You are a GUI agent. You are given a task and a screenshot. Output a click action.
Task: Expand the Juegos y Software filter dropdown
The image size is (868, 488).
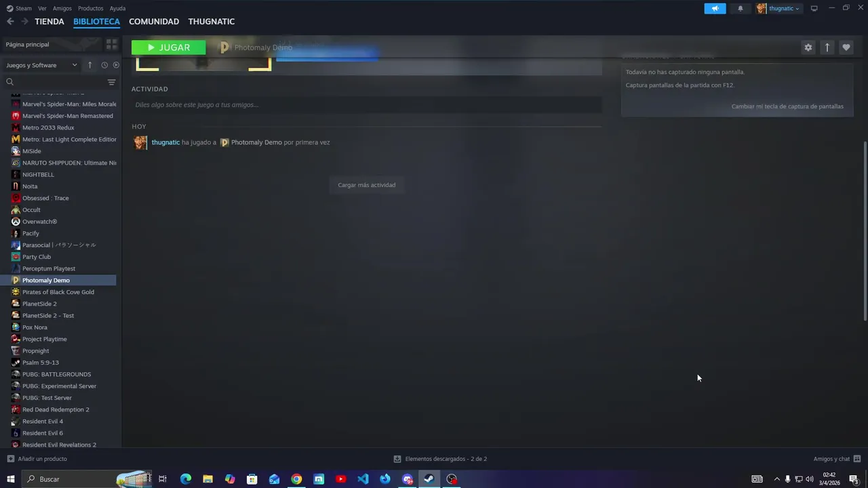[x=42, y=65]
